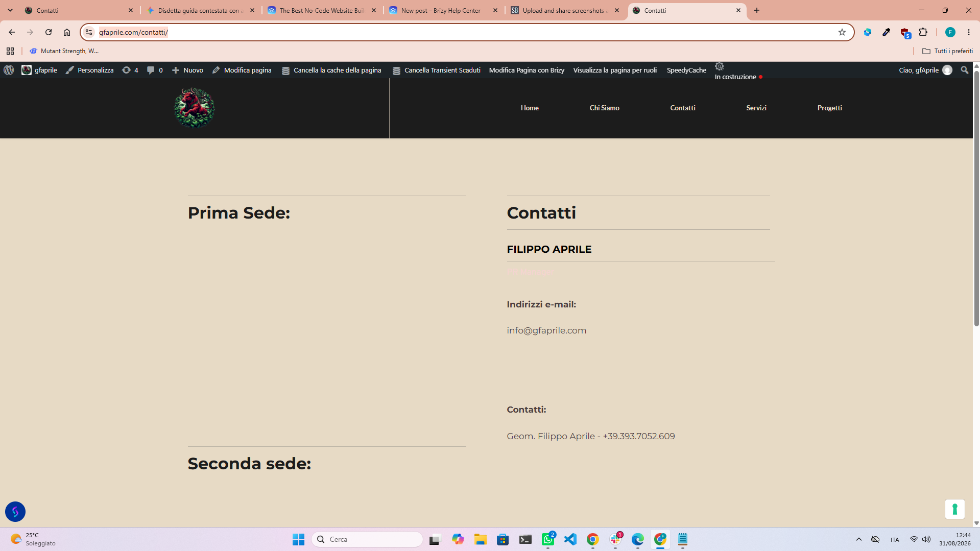Open WhatsApp from the taskbar
Screen dimensions: 980x551
pyautogui.click(x=548, y=539)
